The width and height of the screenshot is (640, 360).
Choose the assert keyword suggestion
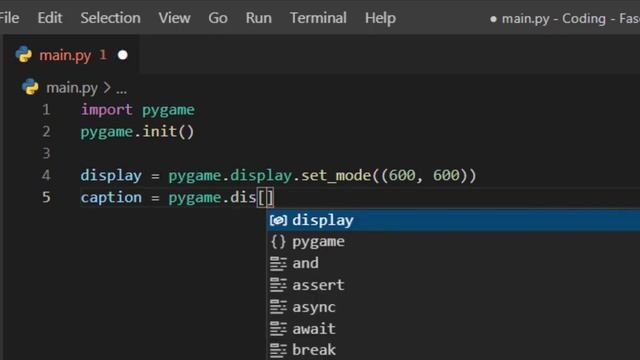453,285
